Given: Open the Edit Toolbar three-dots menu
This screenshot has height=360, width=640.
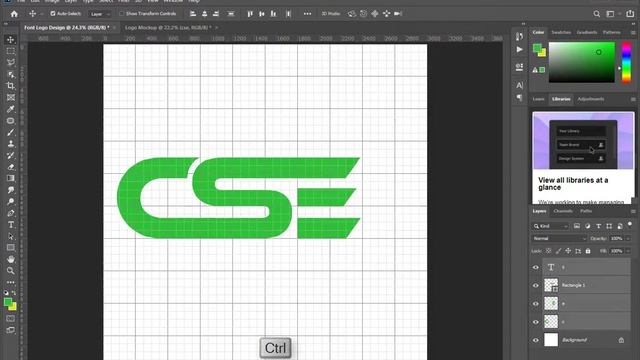Looking at the screenshot, I should pyautogui.click(x=11, y=282).
